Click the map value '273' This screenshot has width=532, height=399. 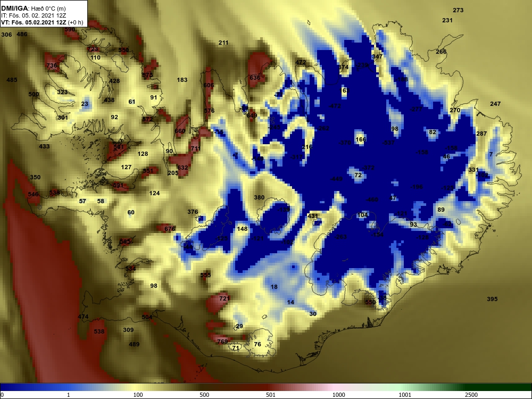tap(458, 10)
